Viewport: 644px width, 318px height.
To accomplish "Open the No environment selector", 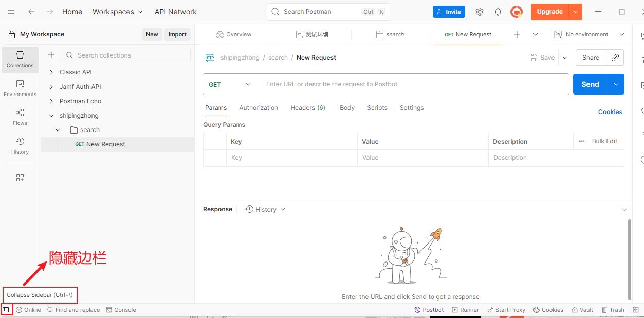I will pyautogui.click(x=589, y=34).
